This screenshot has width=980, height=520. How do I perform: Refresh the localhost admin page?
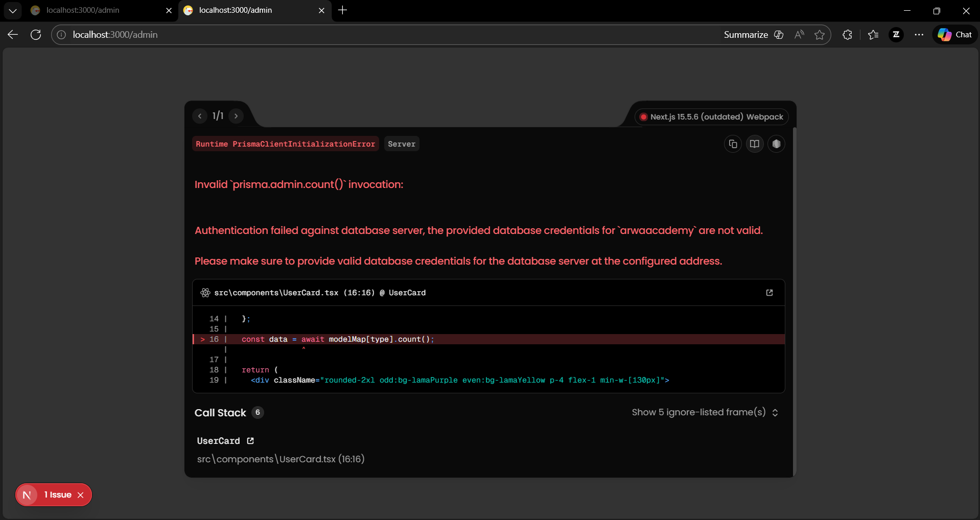coord(36,35)
